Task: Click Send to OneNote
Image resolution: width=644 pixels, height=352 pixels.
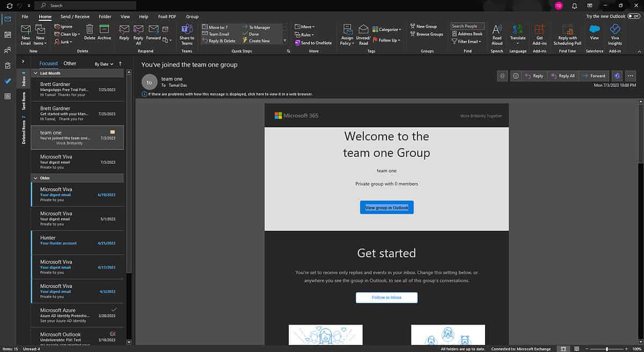Action: pos(313,43)
